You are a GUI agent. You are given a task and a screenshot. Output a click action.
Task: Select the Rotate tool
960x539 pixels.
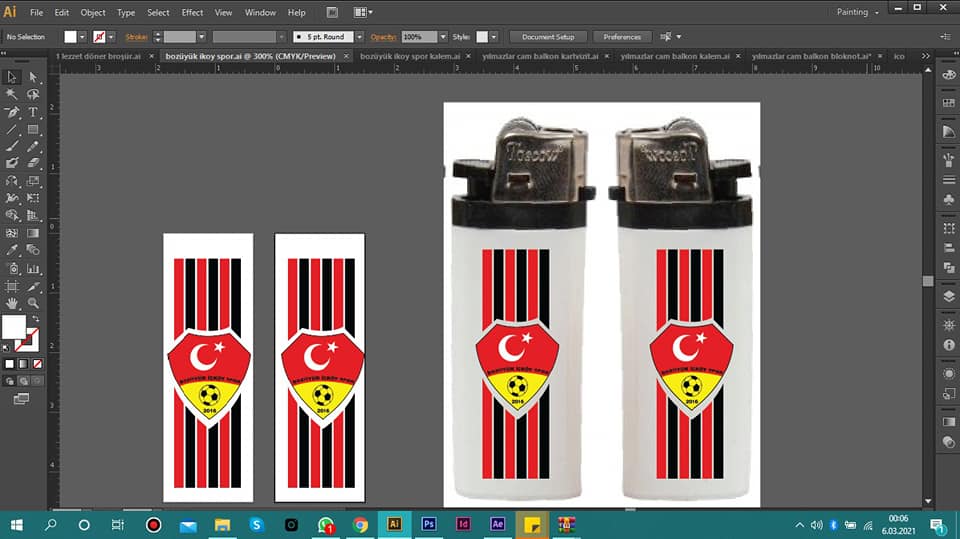[12, 181]
